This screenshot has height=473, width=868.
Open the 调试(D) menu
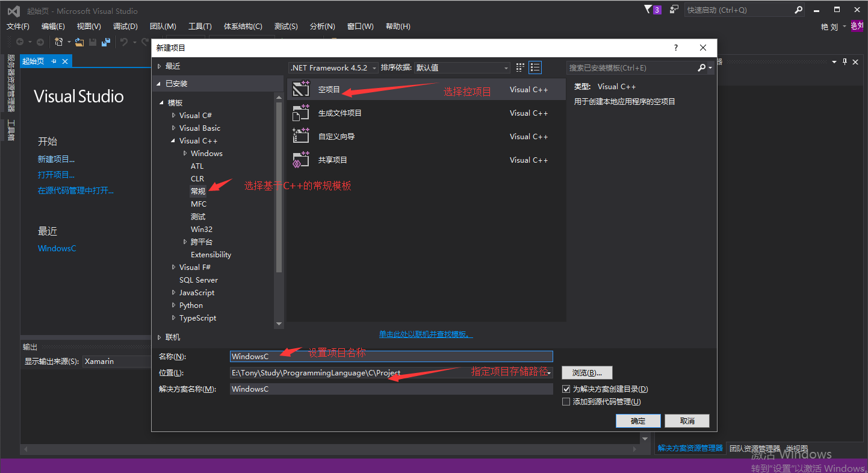point(125,27)
